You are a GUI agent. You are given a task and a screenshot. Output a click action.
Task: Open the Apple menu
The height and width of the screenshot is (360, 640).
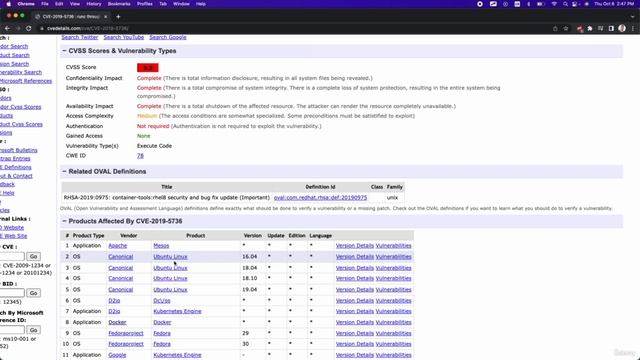pyautogui.click(x=9, y=4)
